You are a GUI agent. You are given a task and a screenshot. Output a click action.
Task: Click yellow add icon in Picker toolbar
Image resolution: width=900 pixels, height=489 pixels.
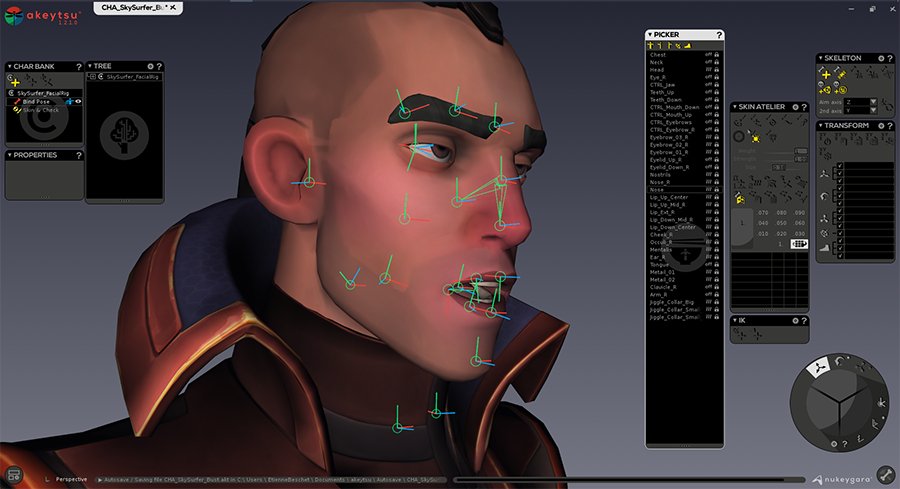click(650, 45)
